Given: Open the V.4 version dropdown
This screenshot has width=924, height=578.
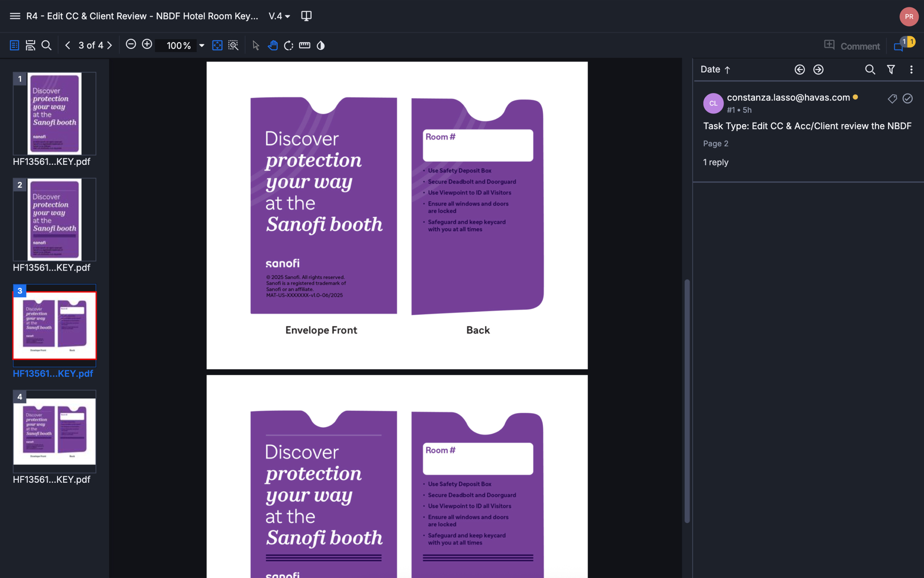Looking at the screenshot, I should coord(279,16).
